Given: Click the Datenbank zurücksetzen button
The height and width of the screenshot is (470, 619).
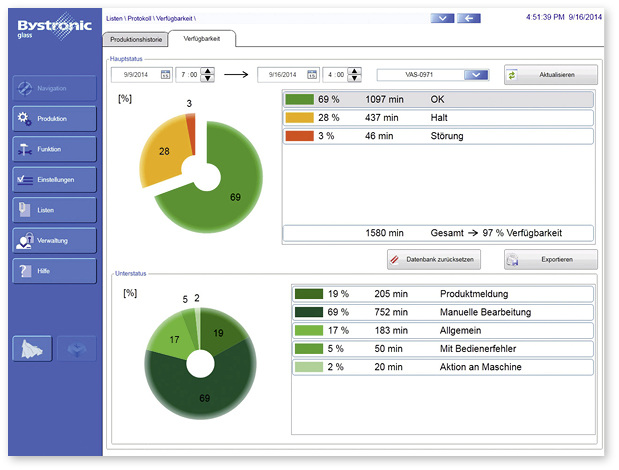Looking at the screenshot, I should (x=434, y=259).
